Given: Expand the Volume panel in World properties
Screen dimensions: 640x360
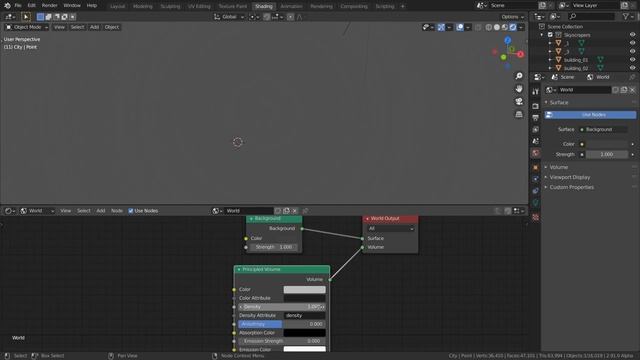Looking at the screenshot, I should pos(558,167).
